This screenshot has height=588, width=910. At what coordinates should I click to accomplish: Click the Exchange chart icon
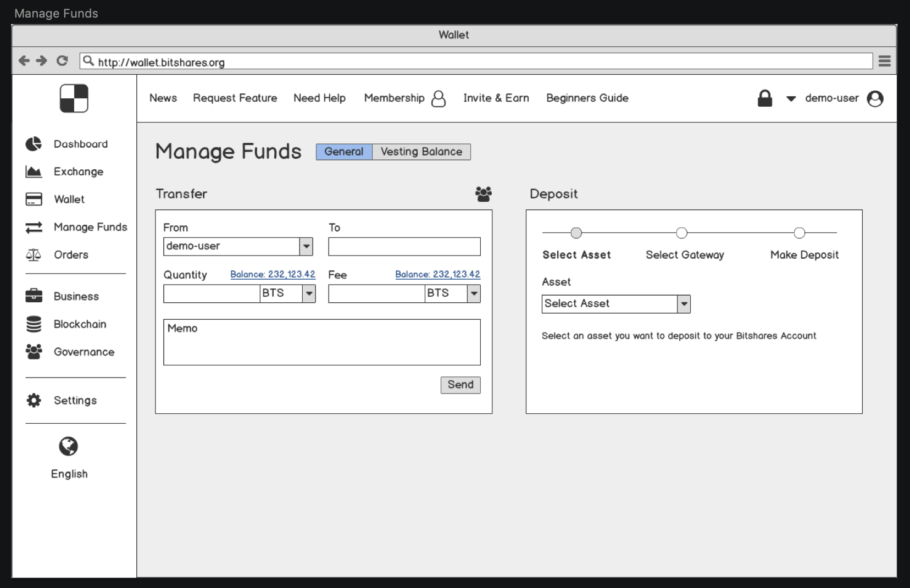(34, 172)
